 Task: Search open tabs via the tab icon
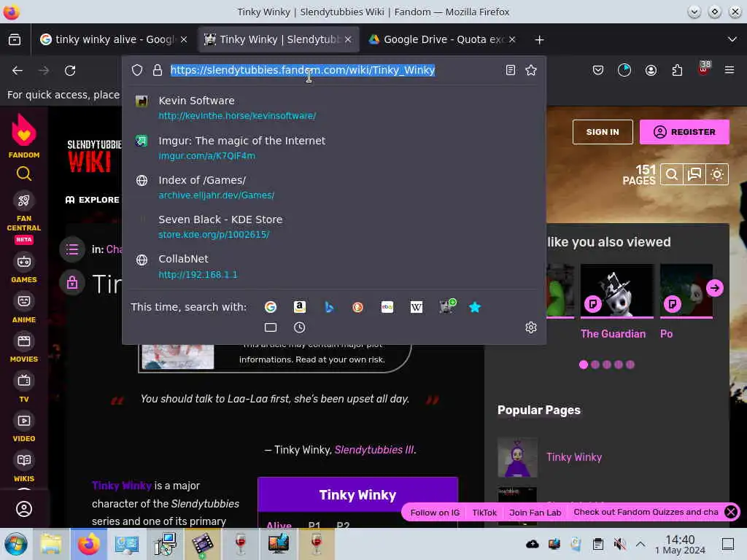(x=271, y=327)
